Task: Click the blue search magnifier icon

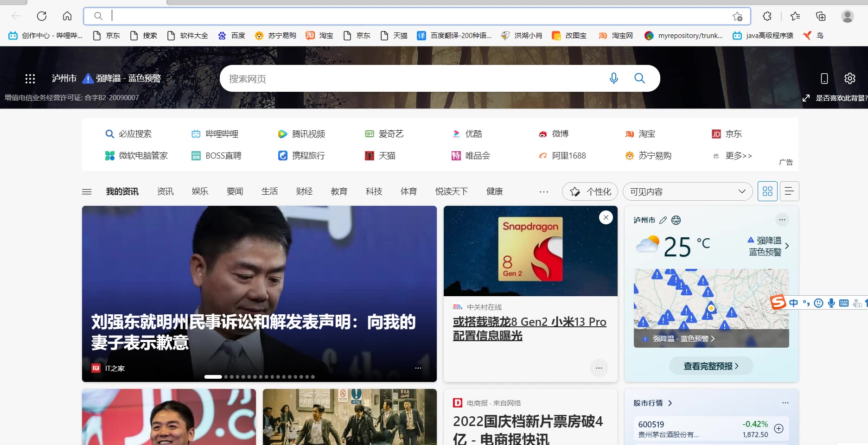Action: pyautogui.click(x=639, y=78)
